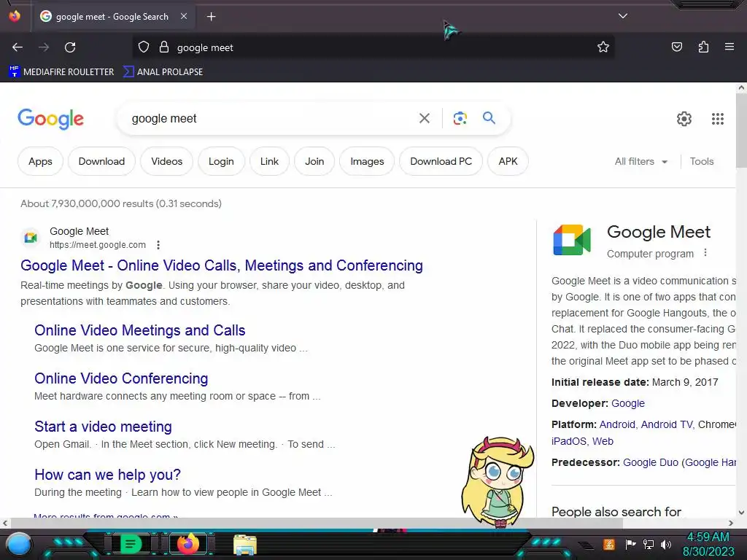The height and width of the screenshot is (560, 747).
Task: Filter results by Download chip
Action: click(x=101, y=161)
